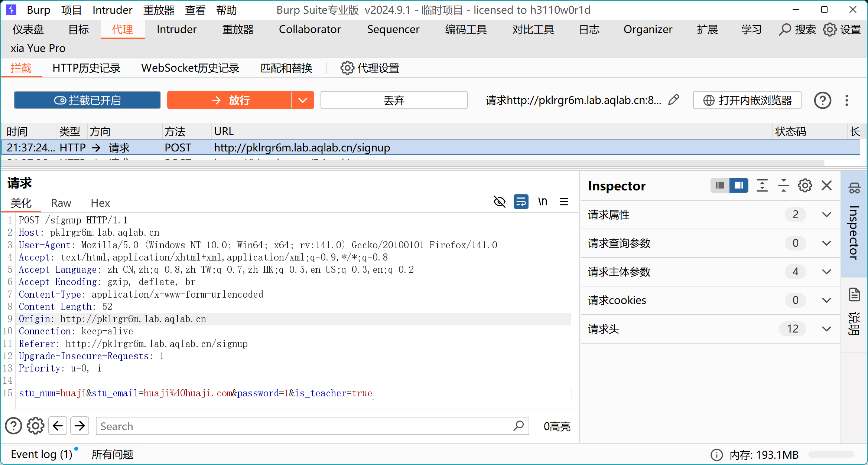The image size is (868, 465).
Task: Switch to the HTTP历史记录 tab
Action: click(86, 68)
